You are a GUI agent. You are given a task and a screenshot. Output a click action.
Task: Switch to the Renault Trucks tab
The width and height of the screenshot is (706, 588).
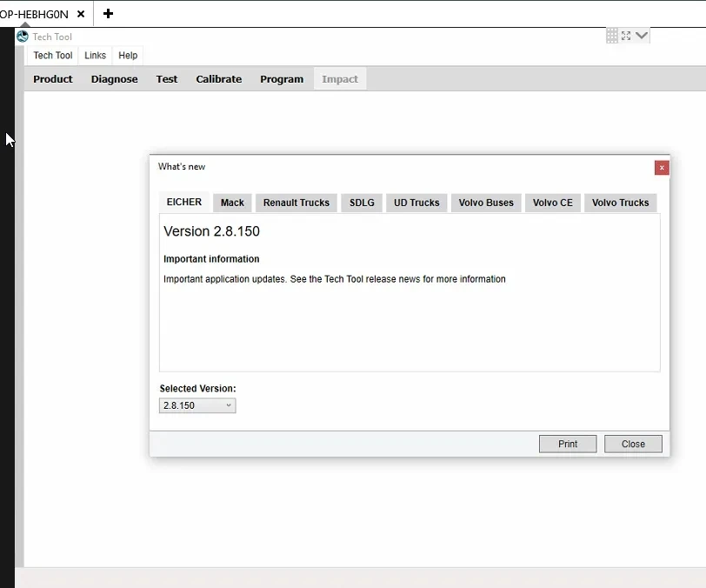(296, 203)
